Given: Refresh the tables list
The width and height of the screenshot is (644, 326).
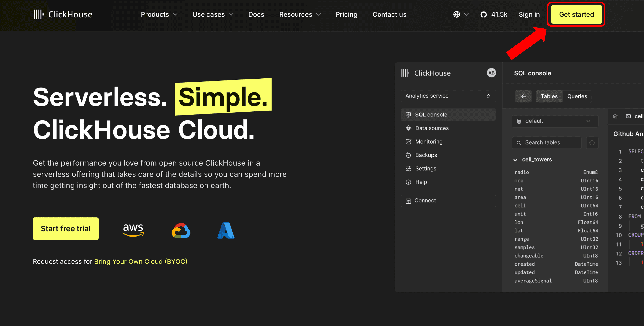Looking at the screenshot, I should [592, 143].
